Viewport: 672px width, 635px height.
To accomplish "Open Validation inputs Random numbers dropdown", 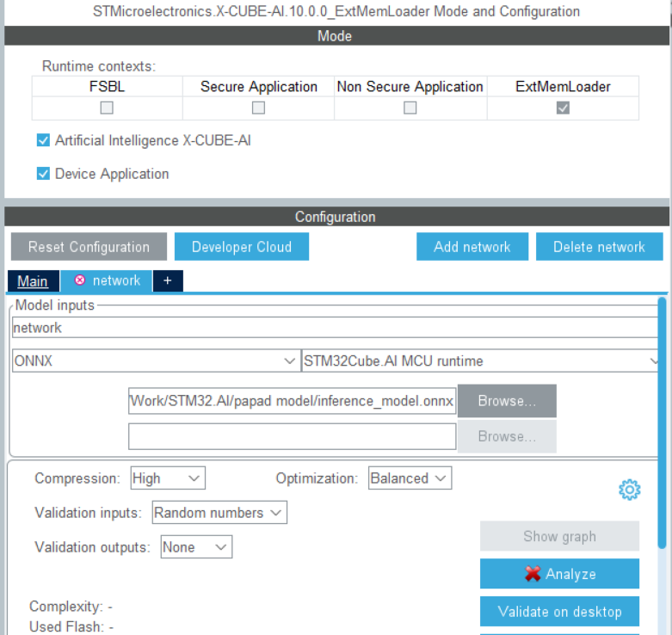I will point(219,513).
